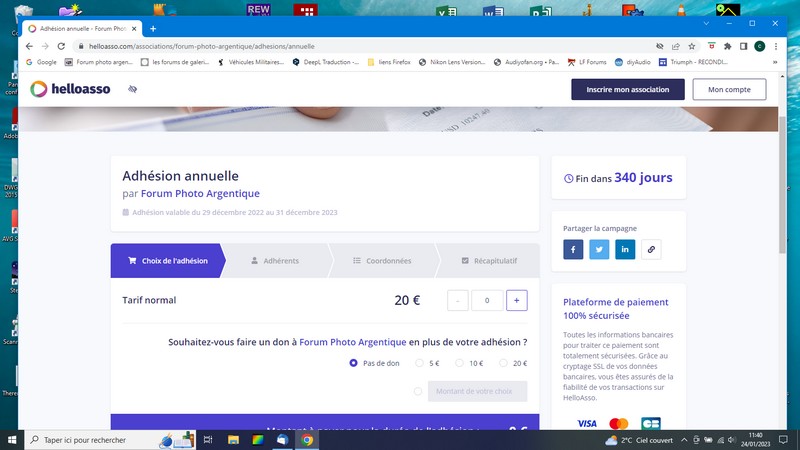The image size is (800, 450).
Task: Click the address bar URL
Action: tap(202, 46)
